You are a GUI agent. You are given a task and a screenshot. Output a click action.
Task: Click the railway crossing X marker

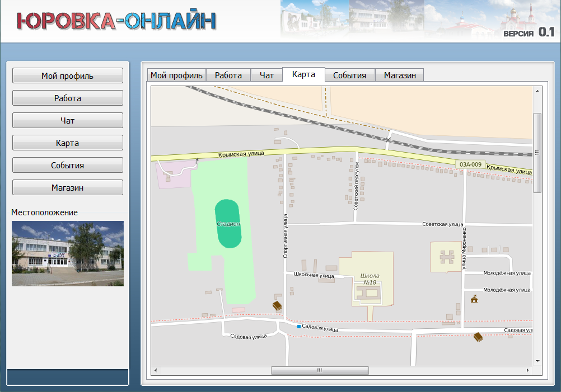click(x=388, y=140)
